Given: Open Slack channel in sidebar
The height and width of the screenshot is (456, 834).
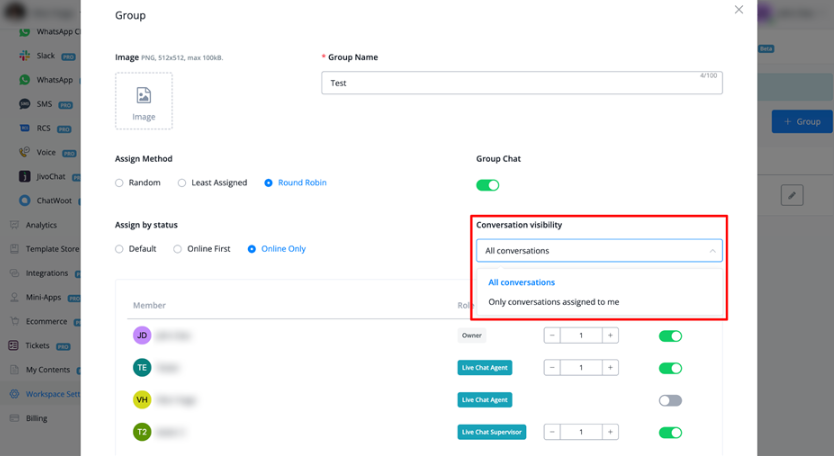Looking at the screenshot, I should 46,57.
